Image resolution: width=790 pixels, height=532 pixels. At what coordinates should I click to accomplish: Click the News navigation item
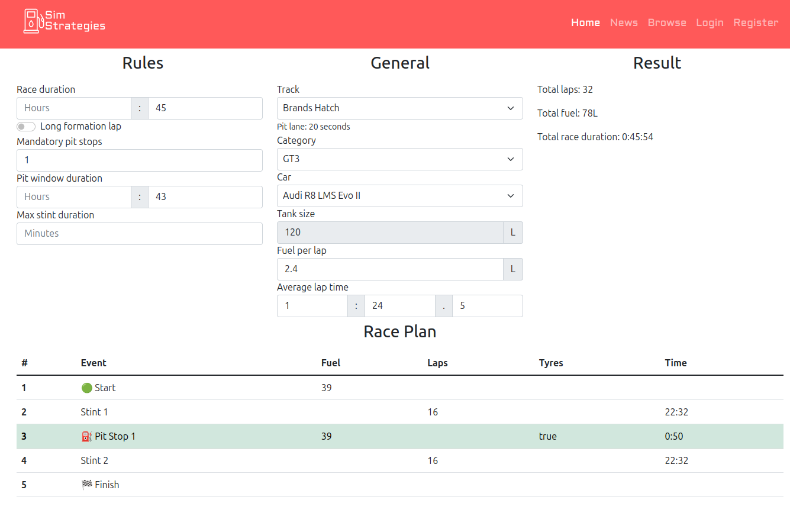[624, 22]
